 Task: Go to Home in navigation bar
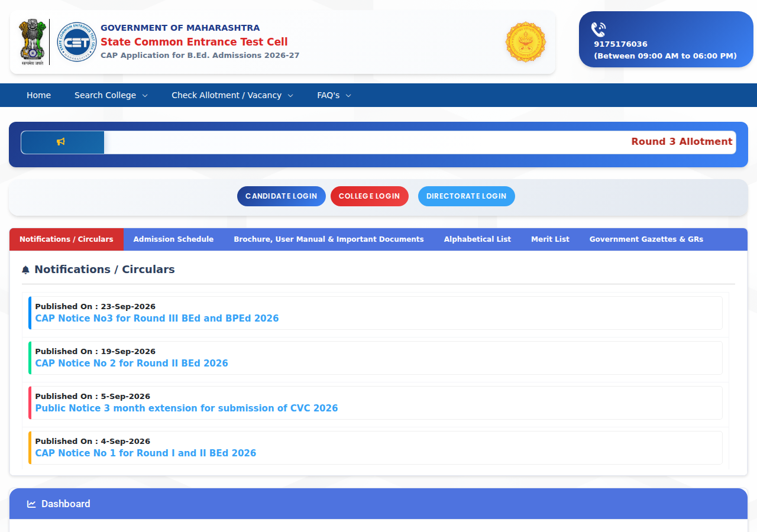[x=38, y=95]
